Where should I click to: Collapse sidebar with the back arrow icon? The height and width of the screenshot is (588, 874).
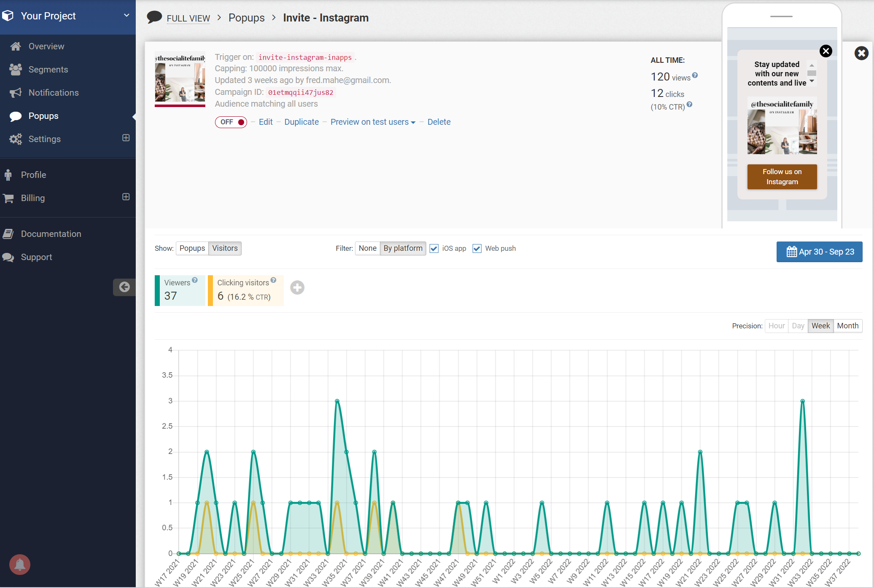[124, 287]
